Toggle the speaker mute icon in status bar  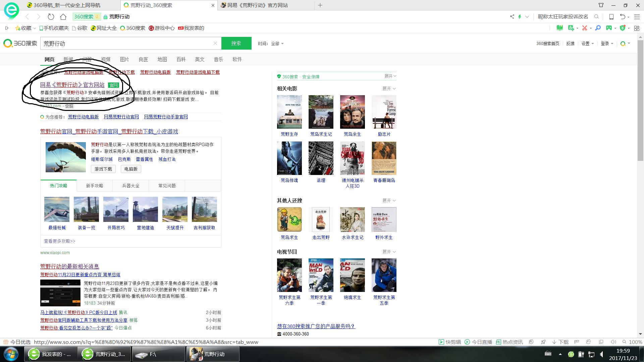pyautogui.click(x=613, y=342)
